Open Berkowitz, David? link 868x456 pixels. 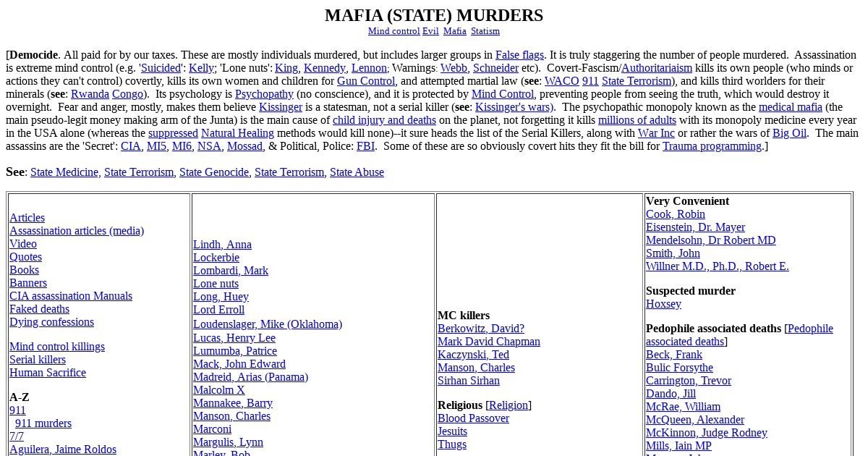[x=481, y=329]
